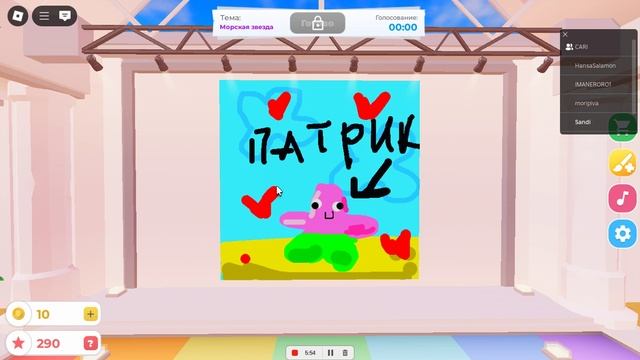Click the red star points icon
The image size is (640, 360).
pos(18,343)
